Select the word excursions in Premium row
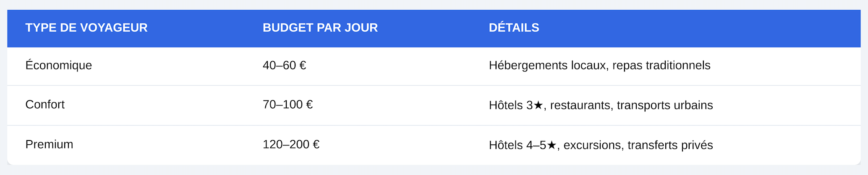 tap(592, 145)
